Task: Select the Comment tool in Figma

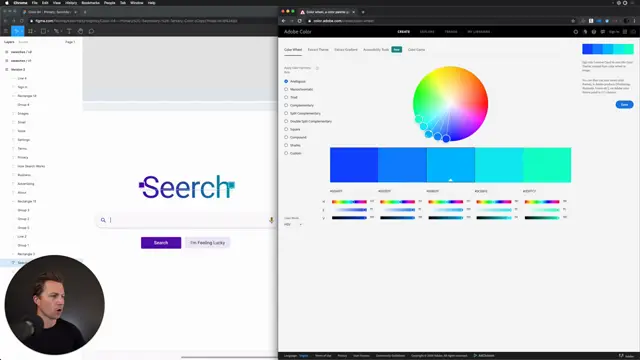Action: tap(91, 31)
